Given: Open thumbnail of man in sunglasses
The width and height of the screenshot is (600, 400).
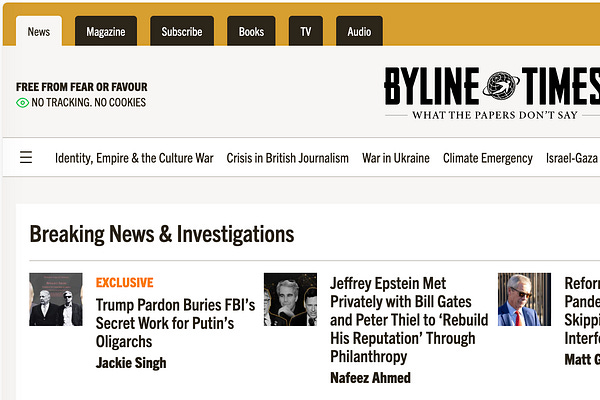Looking at the screenshot, I should [x=524, y=299].
